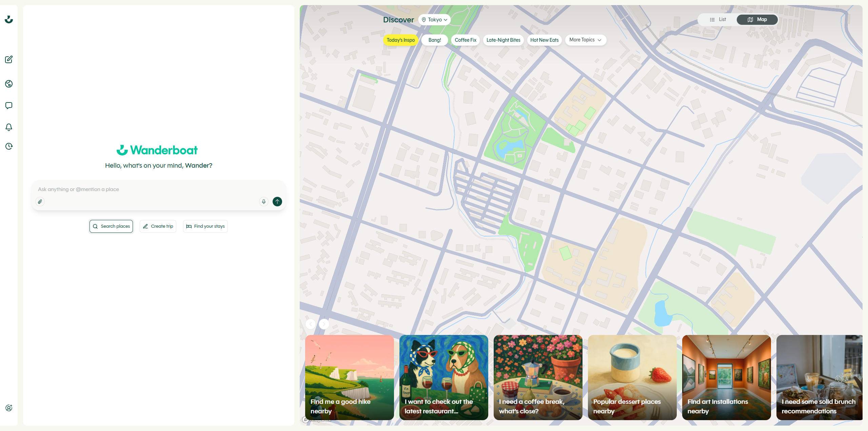Switch to List view
This screenshot has width=868, height=431.
click(x=718, y=19)
